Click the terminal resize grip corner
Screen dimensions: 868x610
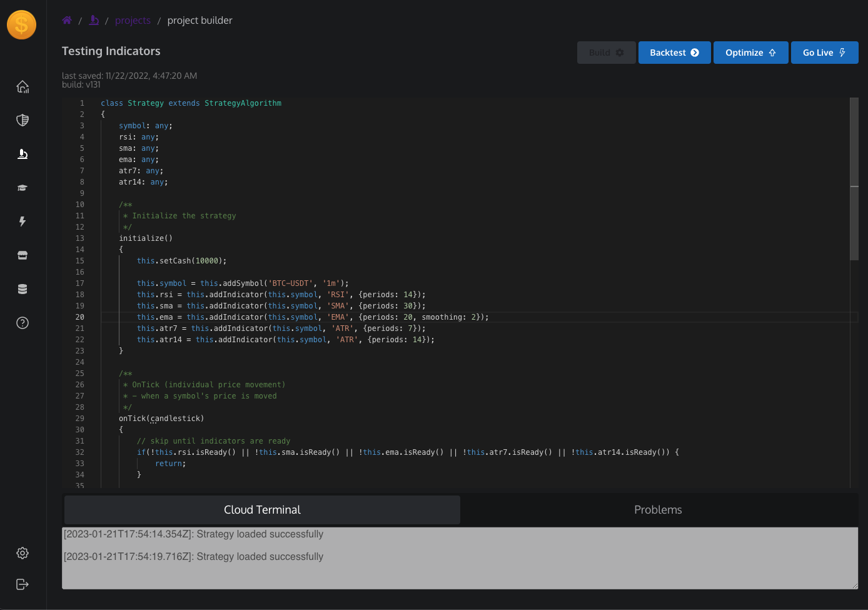[854, 585]
